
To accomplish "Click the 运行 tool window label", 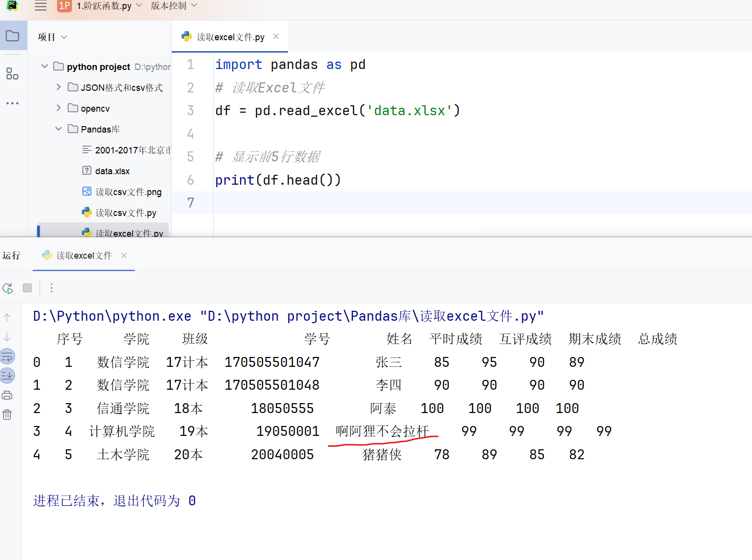I will pyautogui.click(x=11, y=256).
